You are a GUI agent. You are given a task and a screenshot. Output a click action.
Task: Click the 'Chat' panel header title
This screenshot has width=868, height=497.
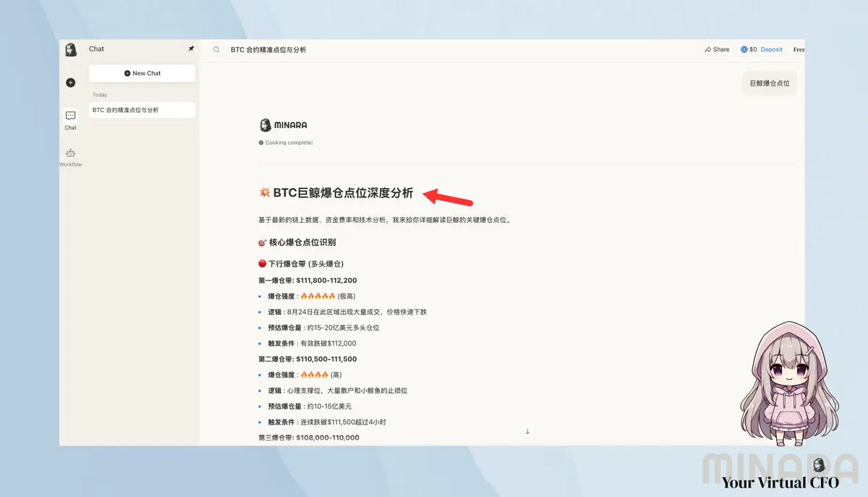coord(96,48)
